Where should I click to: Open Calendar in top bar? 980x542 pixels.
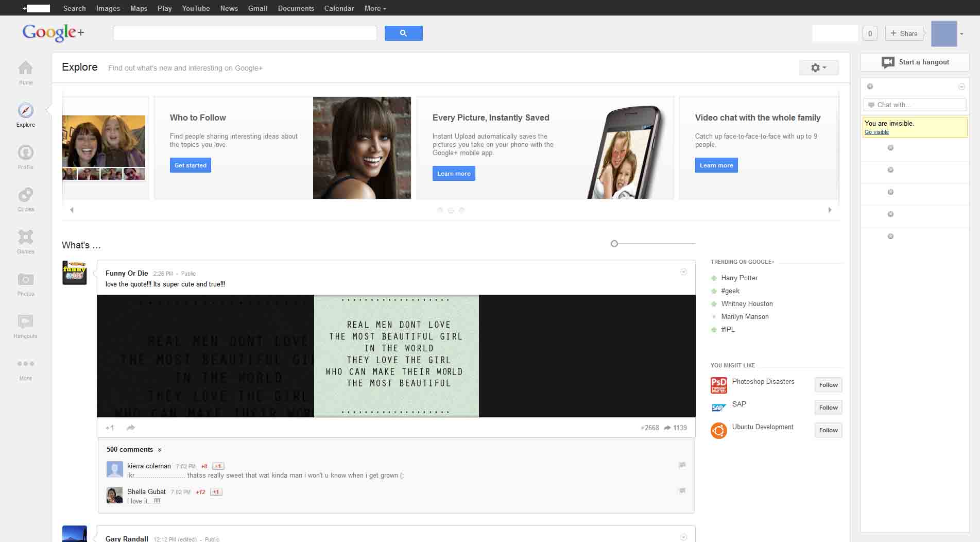(339, 8)
